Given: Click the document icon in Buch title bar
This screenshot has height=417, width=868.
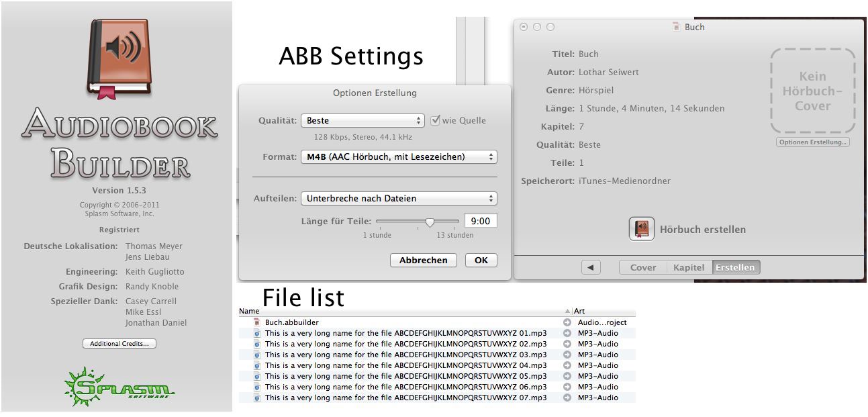Looking at the screenshot, I should tap(676, 27).
